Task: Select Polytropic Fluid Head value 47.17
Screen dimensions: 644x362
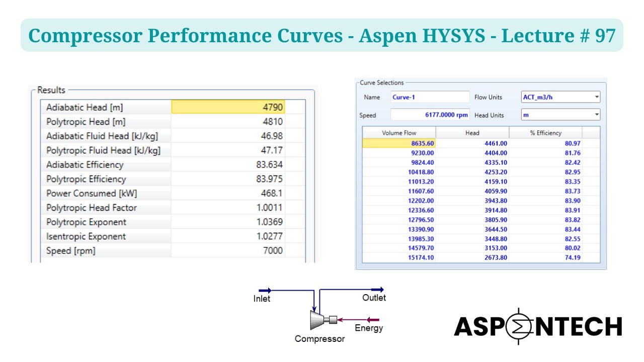Action: 228,150
